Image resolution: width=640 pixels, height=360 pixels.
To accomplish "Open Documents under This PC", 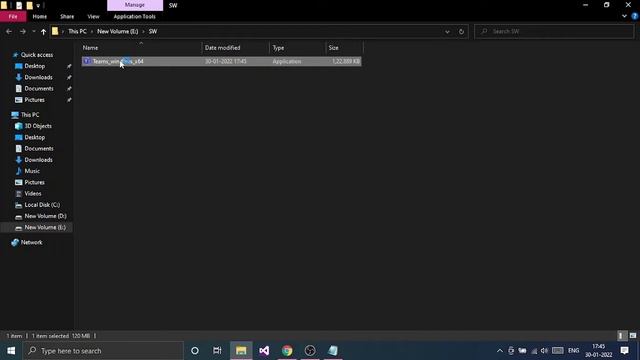I will tap(39, 149).
